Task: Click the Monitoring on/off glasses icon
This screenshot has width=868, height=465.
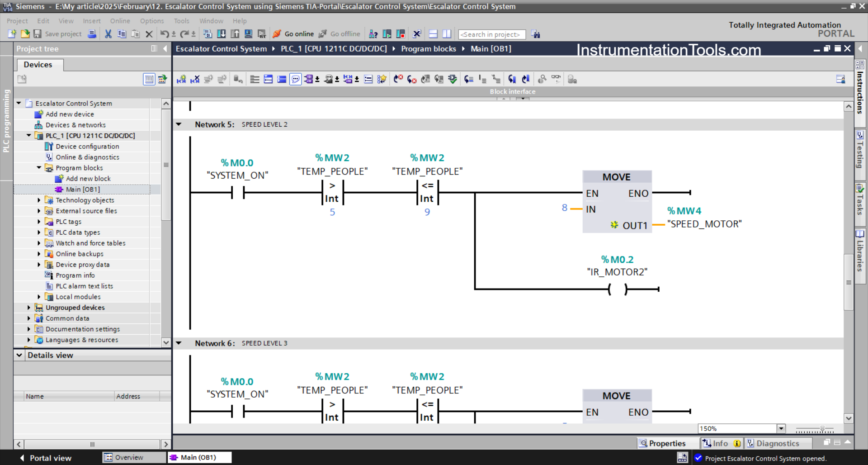Action: pos(556,79)
